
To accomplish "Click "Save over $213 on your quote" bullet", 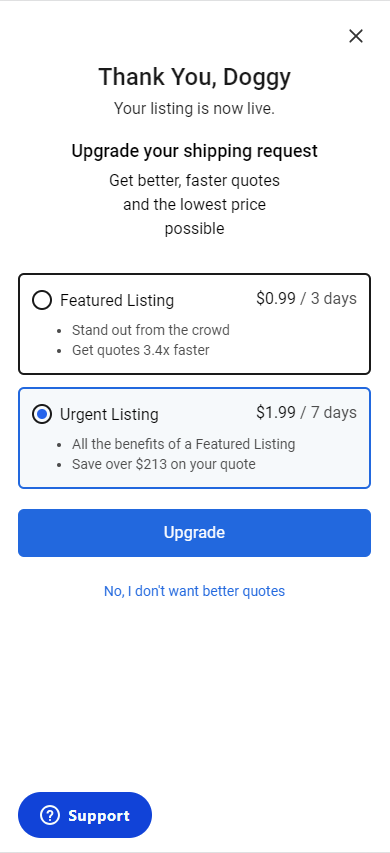I will point(164,464).
